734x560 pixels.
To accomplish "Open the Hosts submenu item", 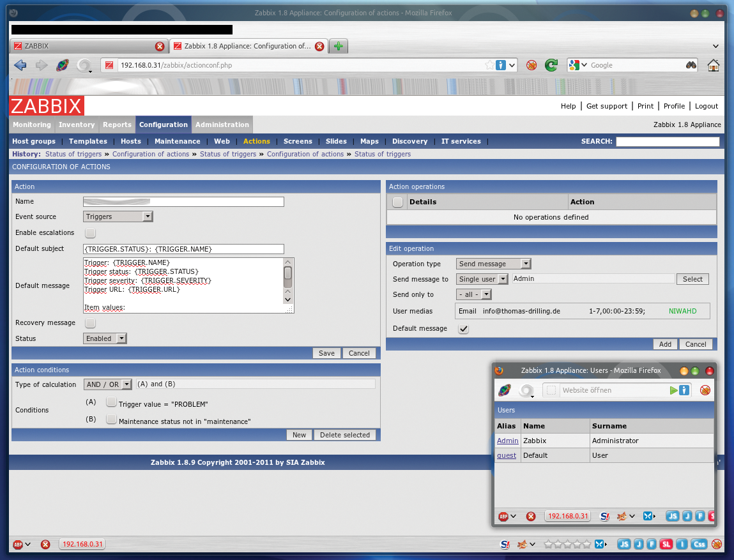I will 131,141.
